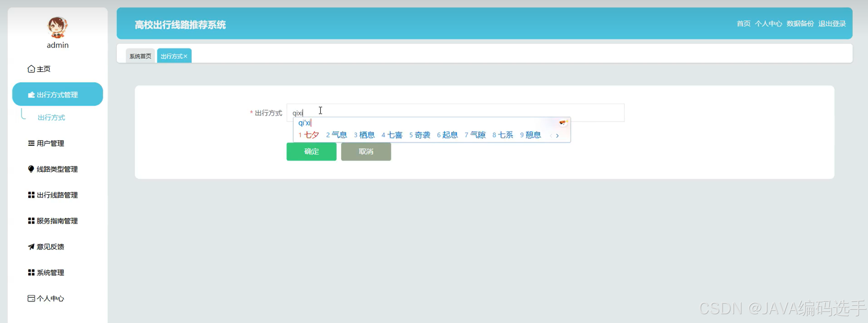
Task: Click the 取消 button
Action: tap(366, 151)
